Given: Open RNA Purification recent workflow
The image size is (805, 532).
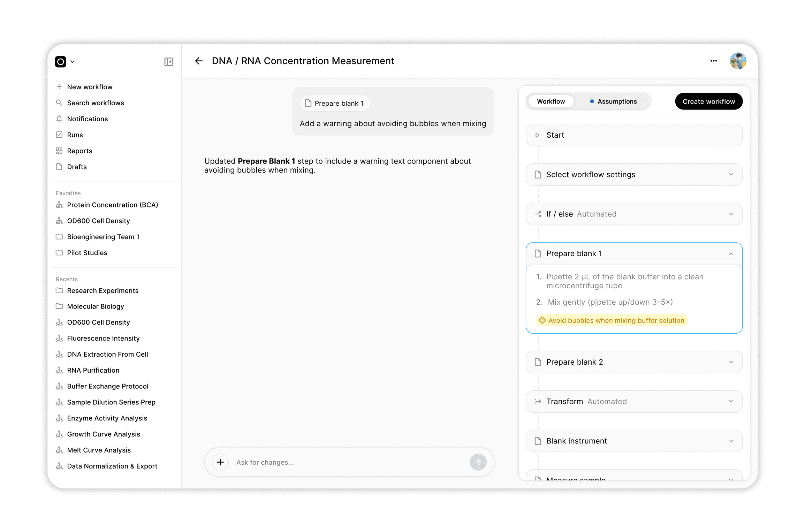Looking at the screenshot, I should coord(93,370).
